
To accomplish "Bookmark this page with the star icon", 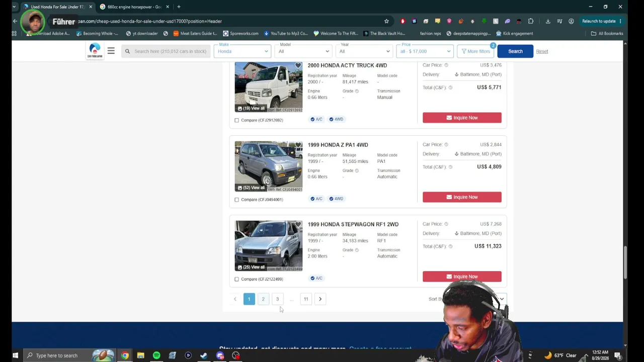I will [386, 21].
